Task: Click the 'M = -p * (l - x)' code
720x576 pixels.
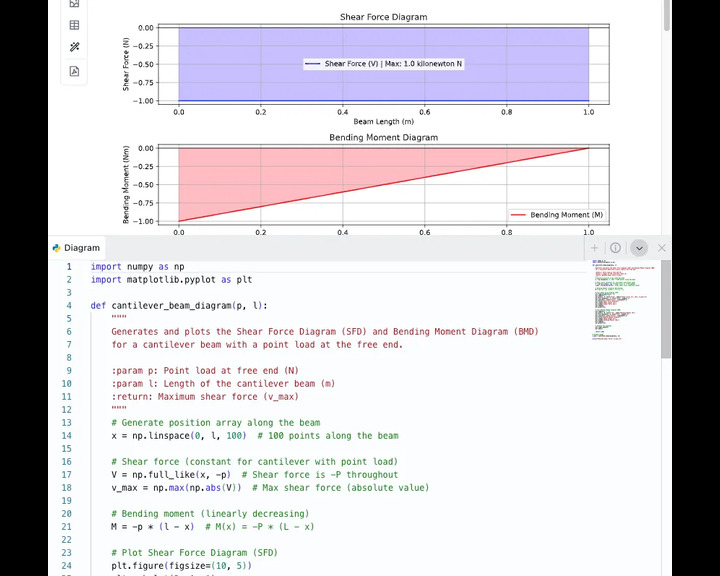Action: tap(153, 527)
